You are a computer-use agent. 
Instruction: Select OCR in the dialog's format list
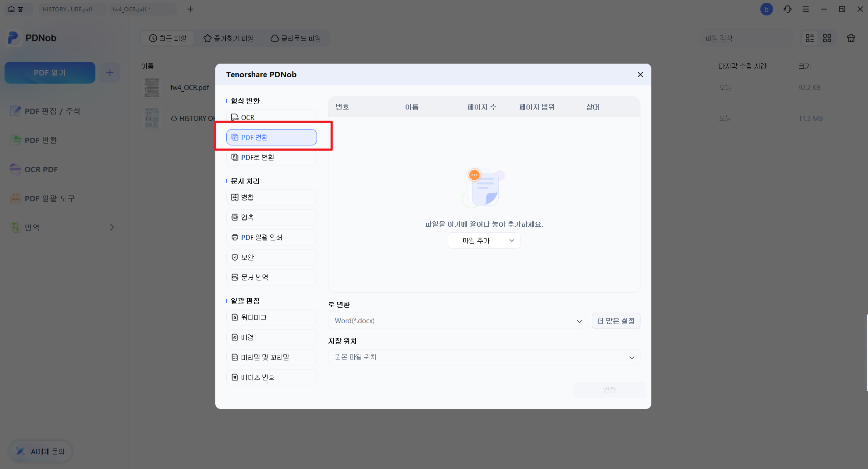(271, 117)
